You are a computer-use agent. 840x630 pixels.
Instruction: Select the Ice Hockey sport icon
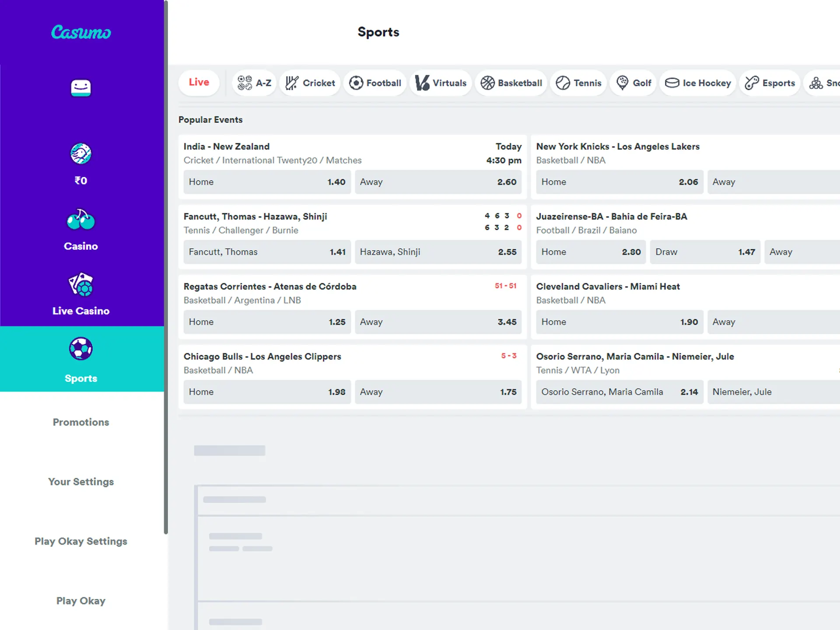pos(673,83)
